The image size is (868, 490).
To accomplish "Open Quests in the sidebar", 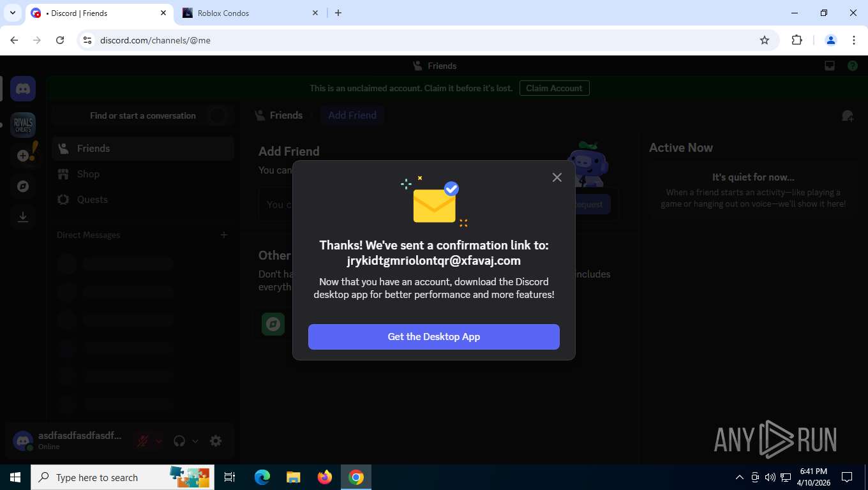I will 143,200.
